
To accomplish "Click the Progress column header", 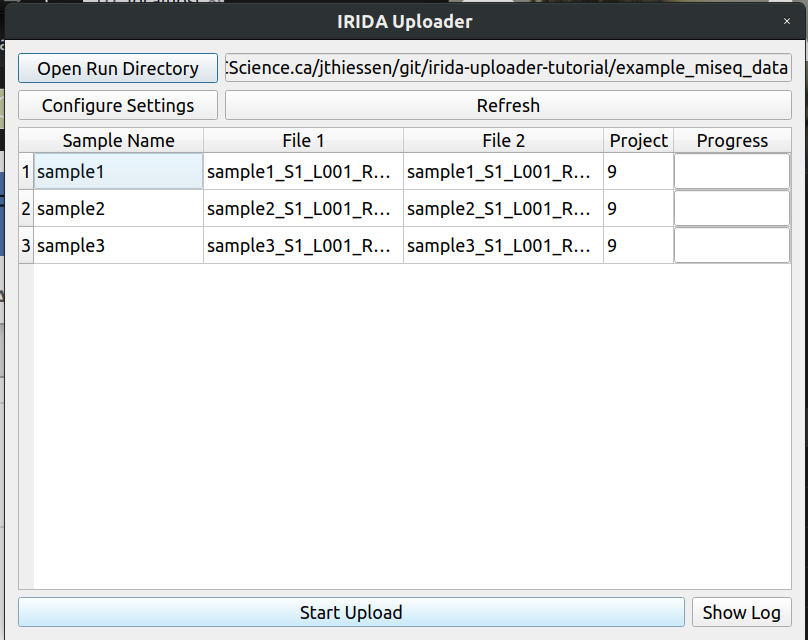I will click(x=732, y=140).
